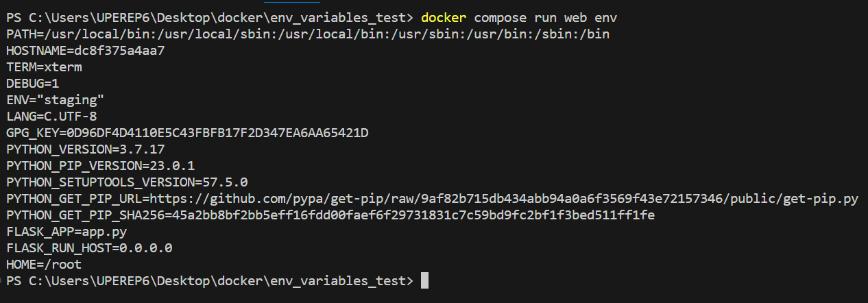Click the PYTHON_VERSION=3.7.17 line
Image resolution: width=868 pixels, height=303 pixels.
click(x=86, y=149)
